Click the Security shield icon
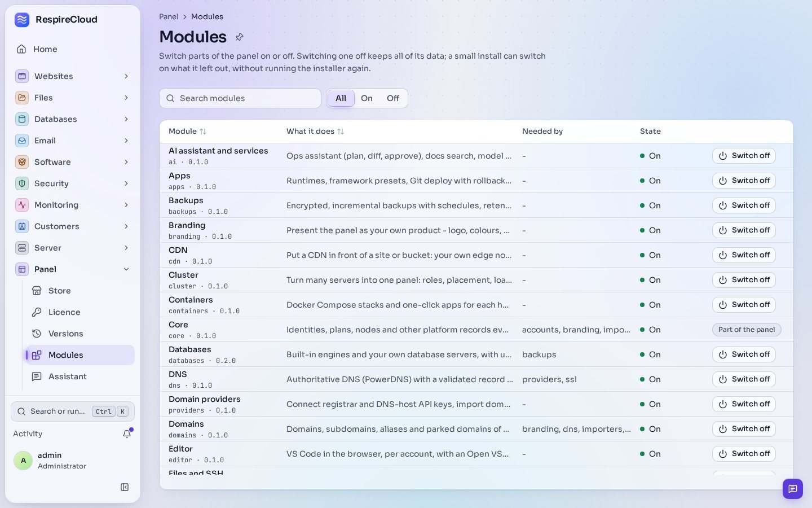The width and height of the screenshot is (812, 508). 22,183
